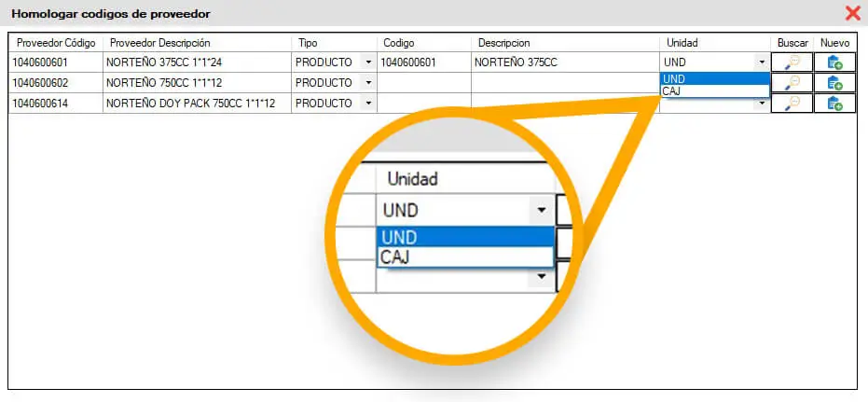Image resolution: width=868 pixels, height=402 pixels.
Task: Collapse the Unidad dropdown arrow in first row
Action: click(x=763, y=62)
